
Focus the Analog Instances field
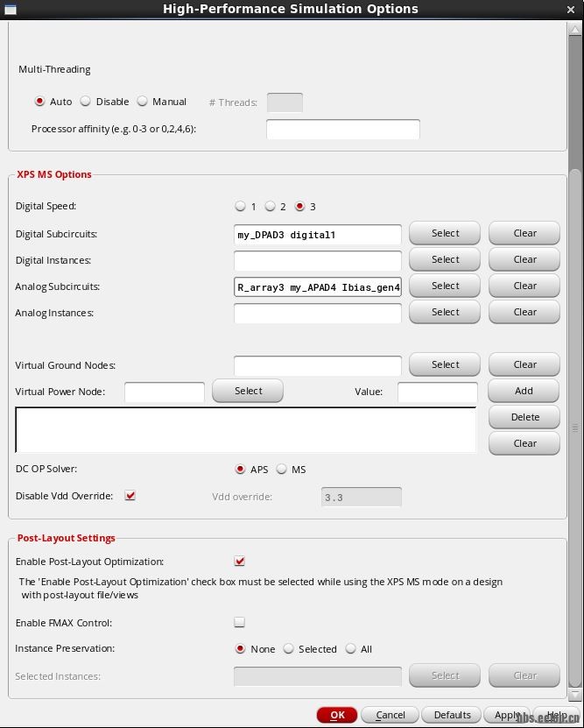pos(318,314)
